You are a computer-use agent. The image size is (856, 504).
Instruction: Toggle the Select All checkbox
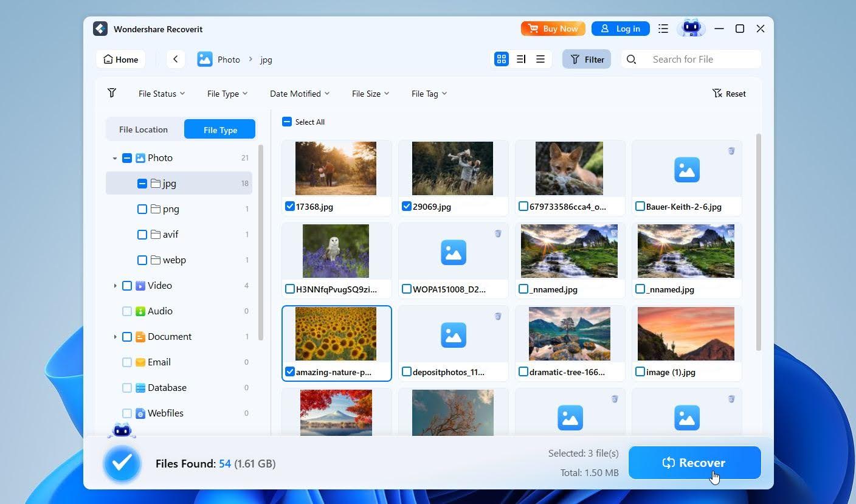(287, 122)
